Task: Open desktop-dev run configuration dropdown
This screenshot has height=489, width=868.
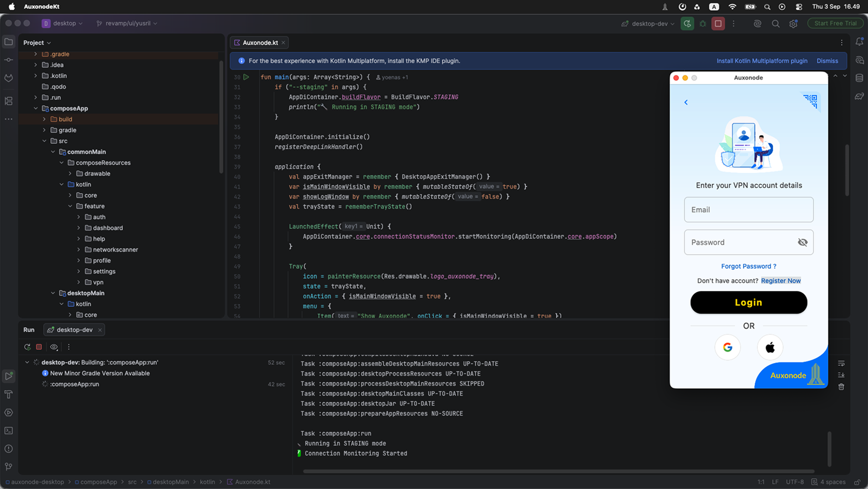Action: click(648, 23)
